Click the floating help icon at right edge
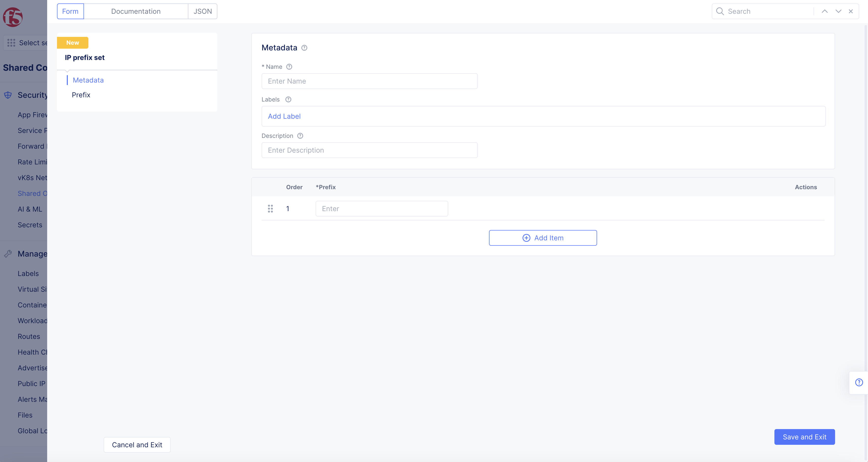 (x=859, y=382)
